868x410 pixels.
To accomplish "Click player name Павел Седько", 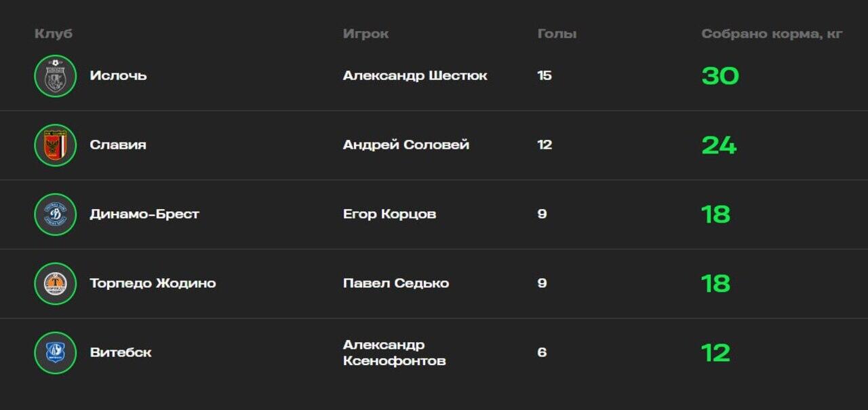I will pyautogui.click(x=395, y=284).
